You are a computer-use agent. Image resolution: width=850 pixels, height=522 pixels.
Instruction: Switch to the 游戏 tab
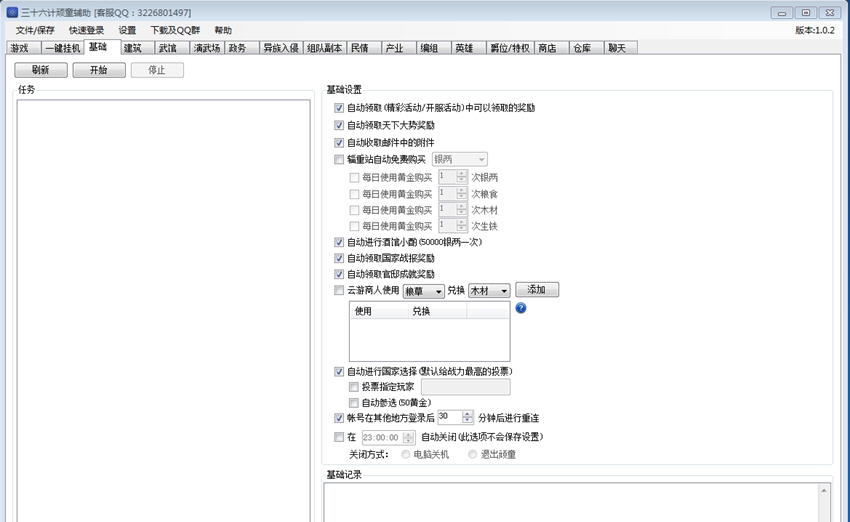point(24,48)
